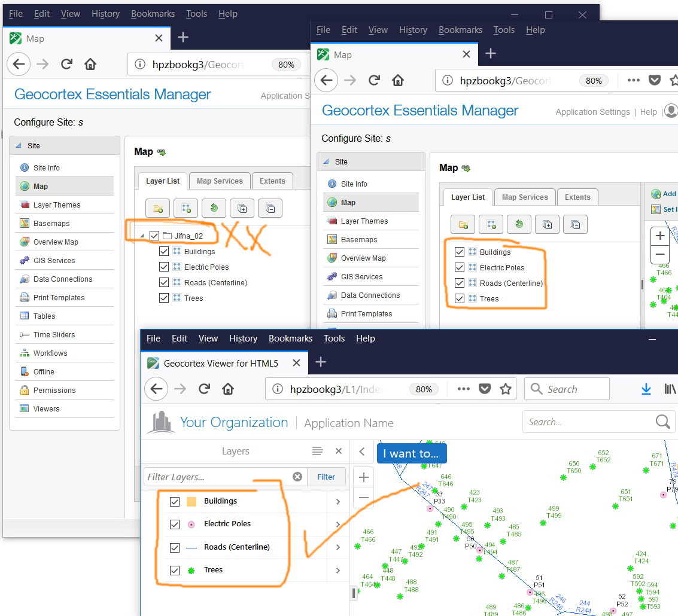The image size is (678, 616).
Task: Open Map Services tab in back-left window
Action: tap(220, 181)
